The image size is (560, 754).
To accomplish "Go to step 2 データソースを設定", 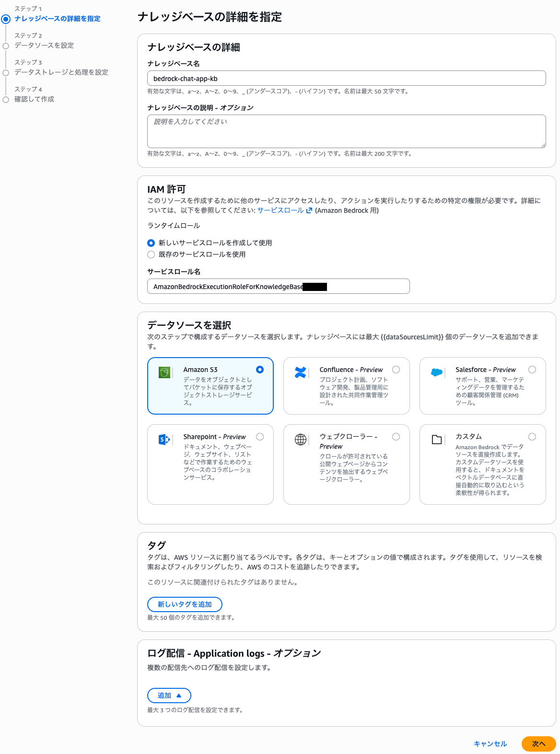I will 44,46.
